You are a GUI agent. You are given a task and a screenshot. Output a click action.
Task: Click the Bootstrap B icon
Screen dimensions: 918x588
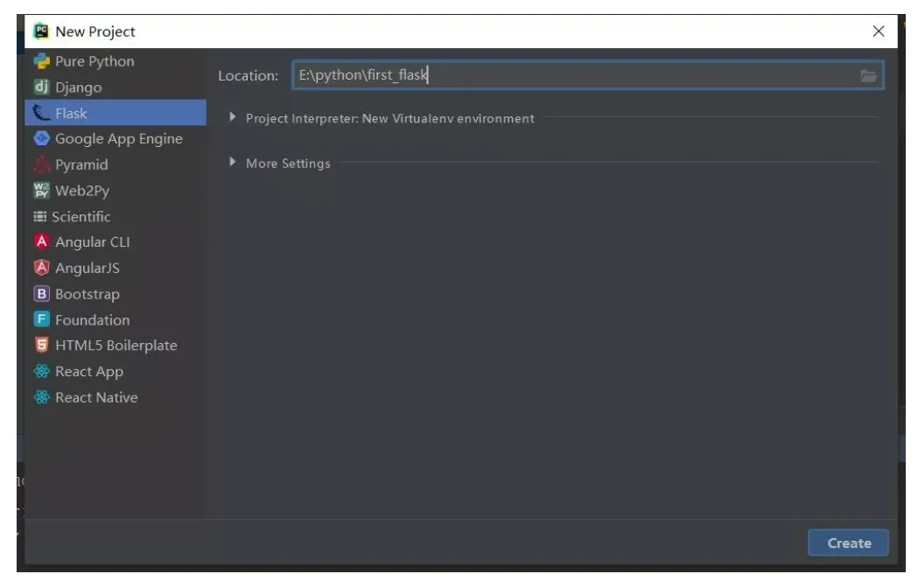coord(41,294)
